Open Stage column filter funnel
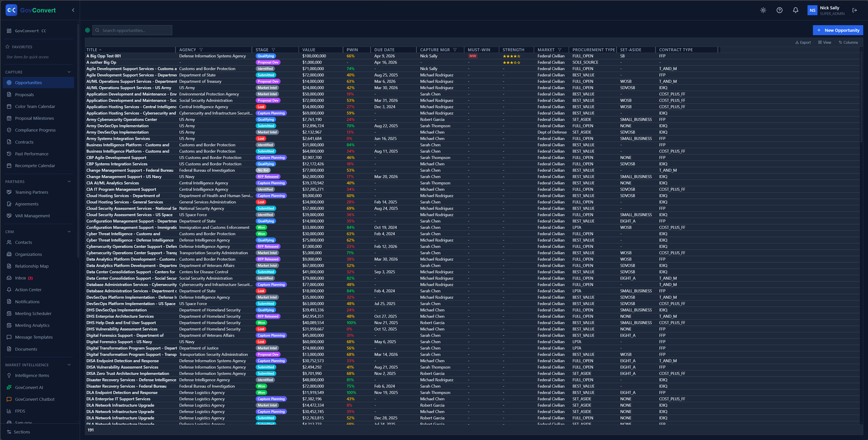Screen dimensions: 868x440 click(x=273, y=50)
